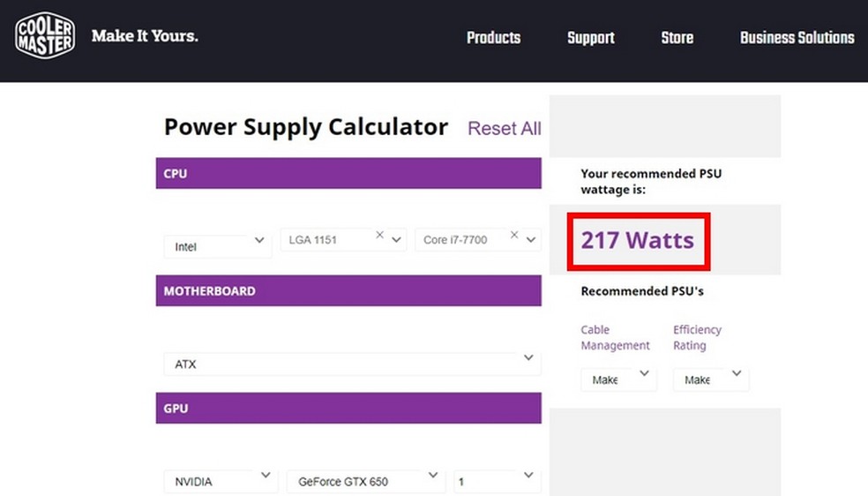Click the CPU section header
The height and width of the screenshot is (496, 868).
pos(348,173)
